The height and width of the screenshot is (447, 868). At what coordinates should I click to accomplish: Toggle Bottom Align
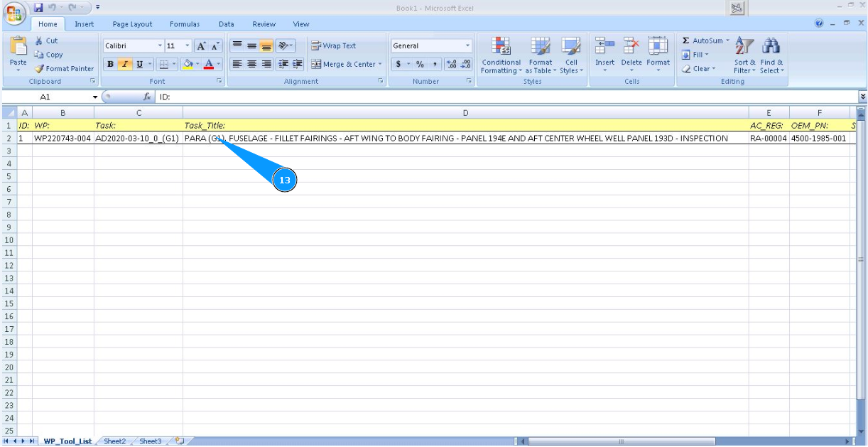(x=266, y=45)
